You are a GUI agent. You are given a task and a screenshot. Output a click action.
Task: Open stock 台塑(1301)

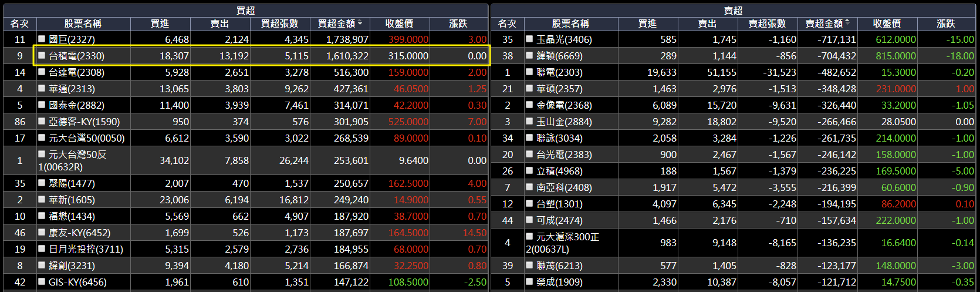tap(559, 204)
